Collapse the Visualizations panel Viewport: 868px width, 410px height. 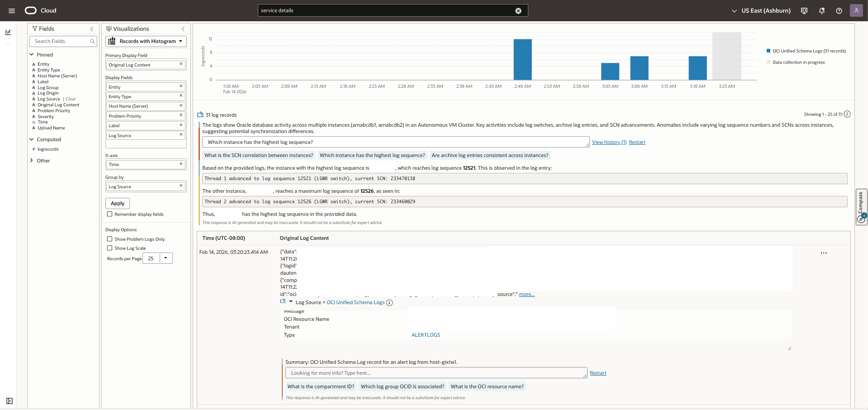click(183, 29)
